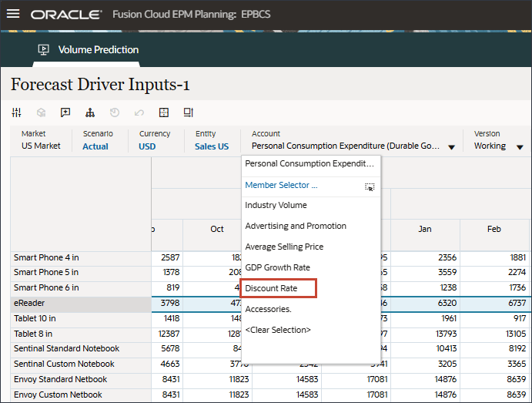The width and height of the screenshot is (532, 403).
Task: Select Average Selling Price option
Action: pos(284,247)
